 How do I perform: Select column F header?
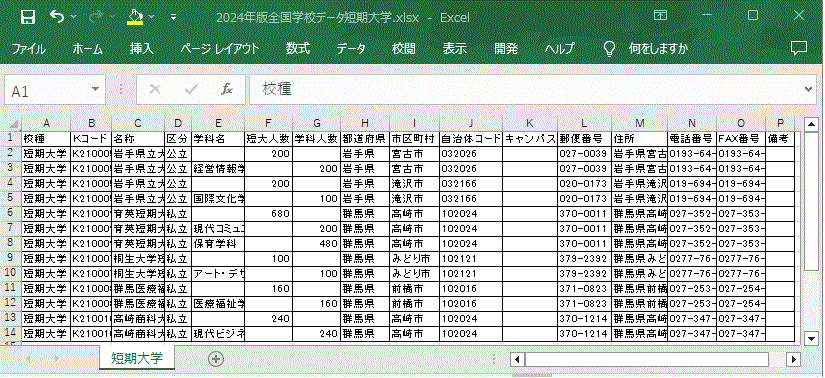click(x=268, y=124)
